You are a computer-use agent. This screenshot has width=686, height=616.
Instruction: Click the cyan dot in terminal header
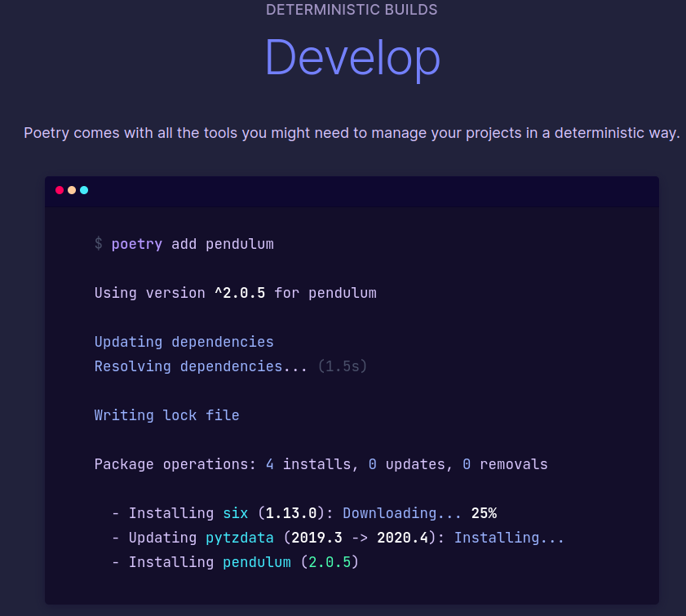[x=84, y=190]
